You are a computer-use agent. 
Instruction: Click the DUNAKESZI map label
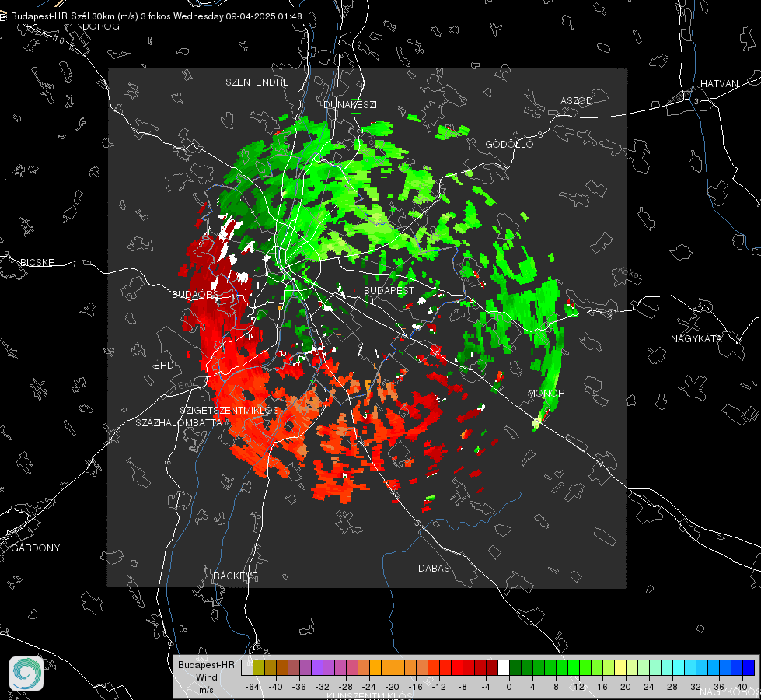[x=350, y=104]
